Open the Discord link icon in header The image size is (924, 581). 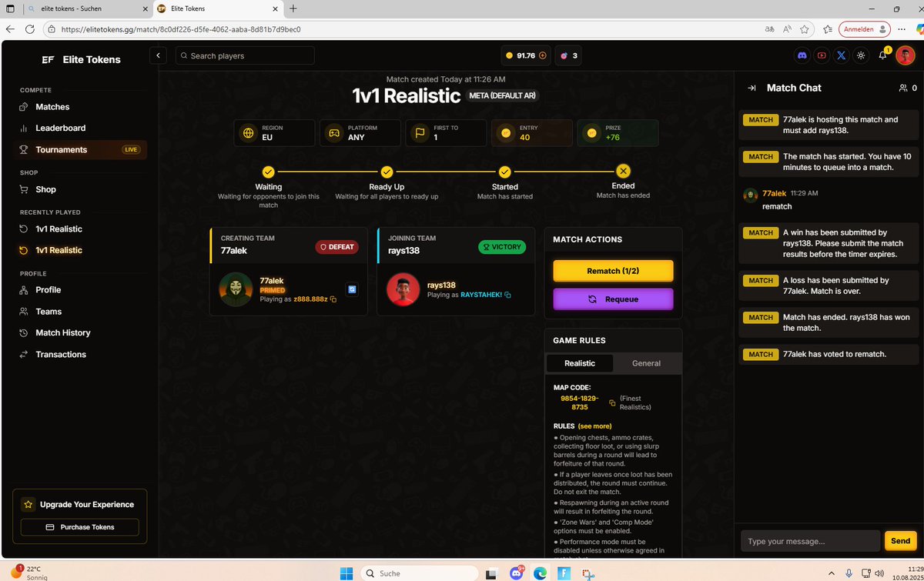coord(803,55)
